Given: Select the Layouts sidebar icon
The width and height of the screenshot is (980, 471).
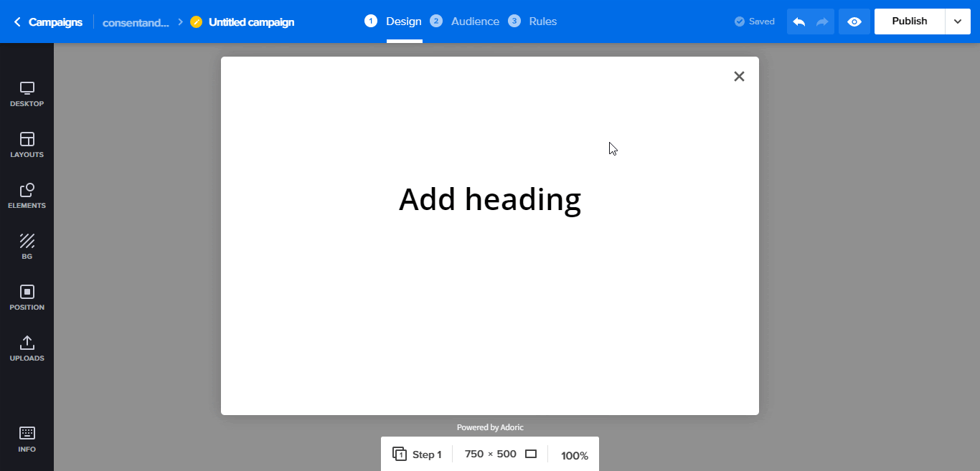Looking at the screenshot, I should [27, 145].
